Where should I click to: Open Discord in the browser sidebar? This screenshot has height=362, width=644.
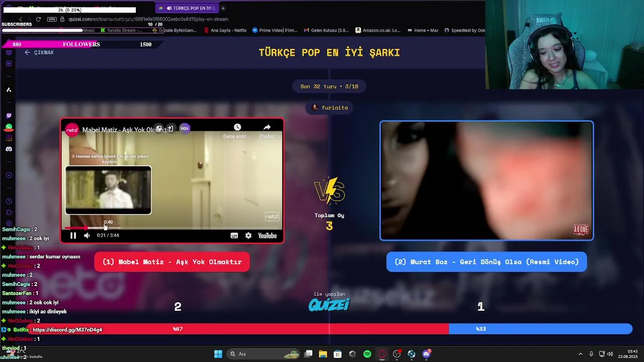pos(9,149)
